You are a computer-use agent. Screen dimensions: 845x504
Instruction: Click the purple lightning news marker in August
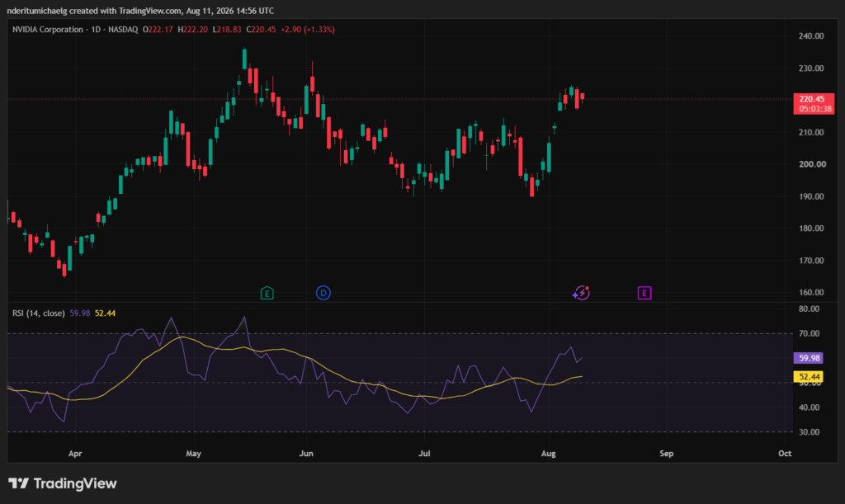pyautogui.click(x=581, y=293)
